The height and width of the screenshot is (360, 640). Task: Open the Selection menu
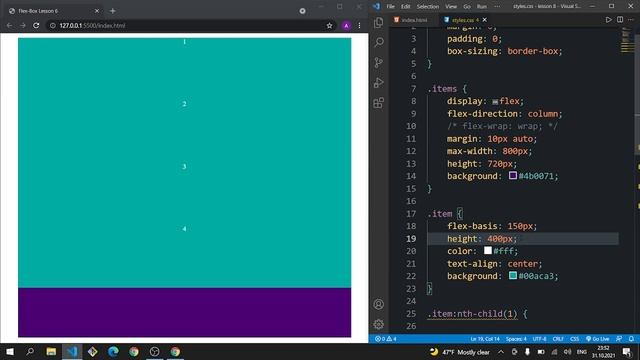click(x=427, y=7)
